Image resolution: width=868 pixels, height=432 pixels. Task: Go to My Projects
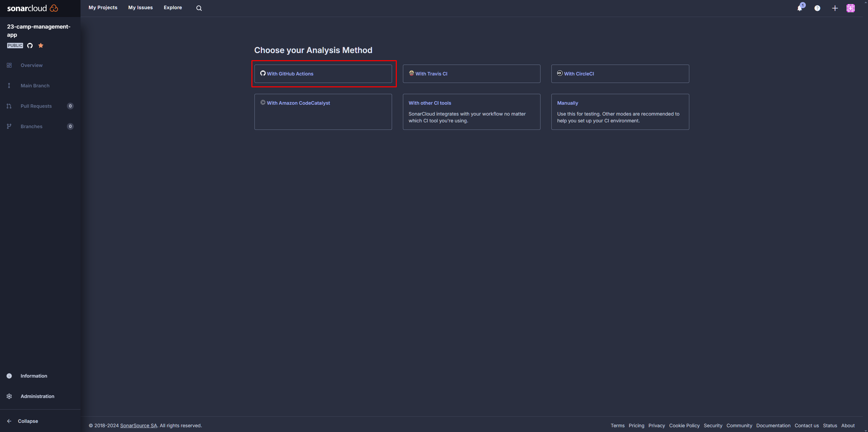click(x=103, y=7)
